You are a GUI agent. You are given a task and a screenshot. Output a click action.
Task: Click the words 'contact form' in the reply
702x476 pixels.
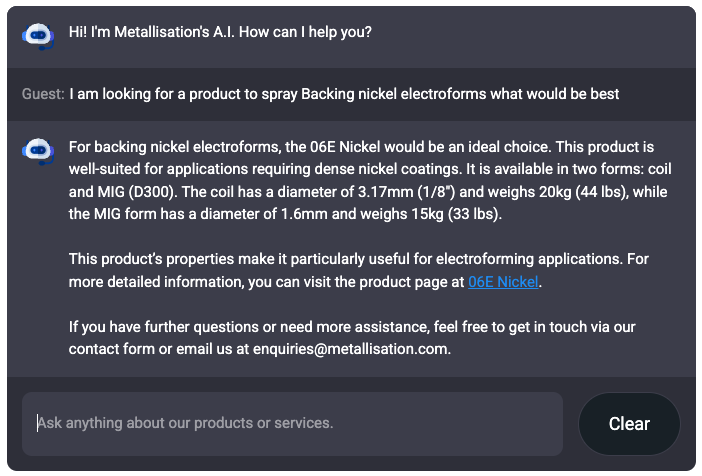pos(111,349)
